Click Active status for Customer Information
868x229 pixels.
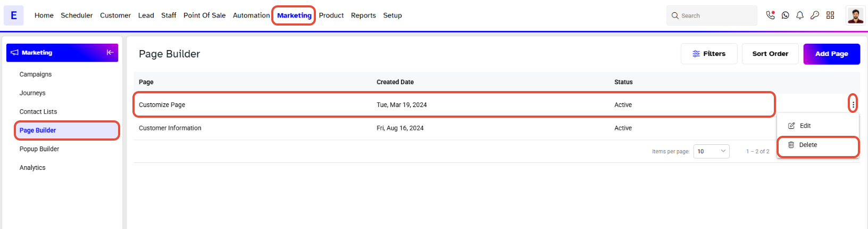[623, 128]
